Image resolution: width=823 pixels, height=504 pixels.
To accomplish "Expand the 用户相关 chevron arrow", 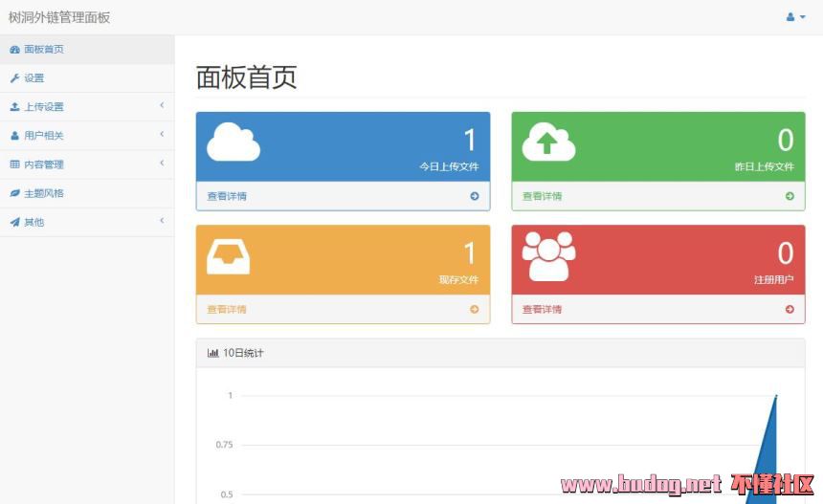I will 162,134.
